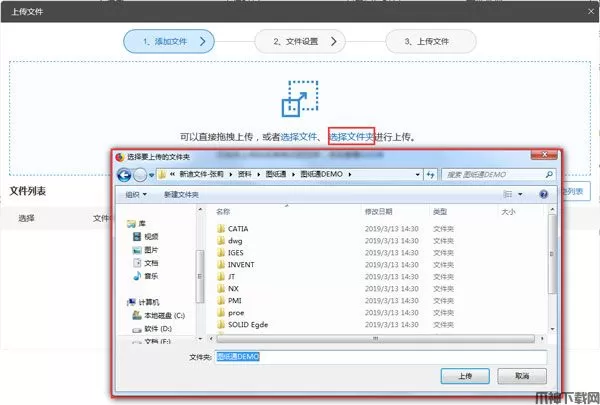Click 新建文件夹 button
Viewport: 600px width, 405px height.
[181, 194]
